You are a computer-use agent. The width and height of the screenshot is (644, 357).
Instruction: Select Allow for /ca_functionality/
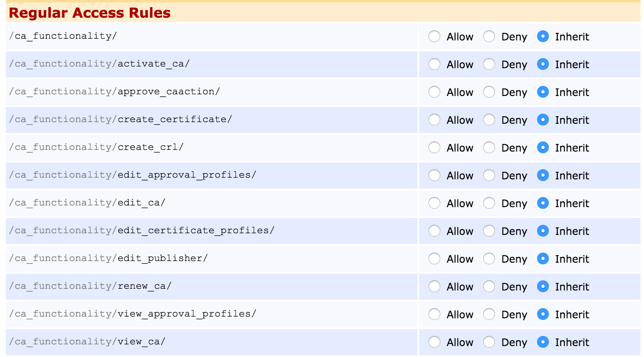click(x=434, y=37)
